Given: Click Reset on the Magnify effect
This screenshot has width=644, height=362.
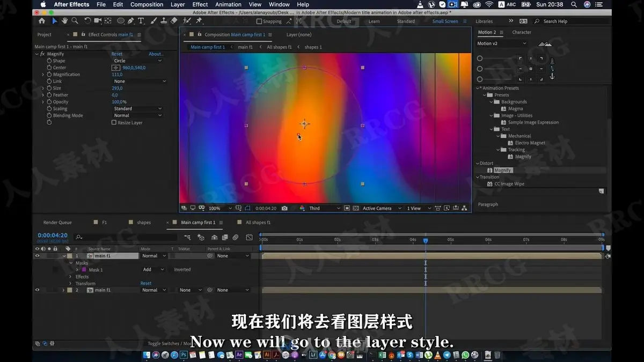Looking at the screenshot, I should [117, 54].
